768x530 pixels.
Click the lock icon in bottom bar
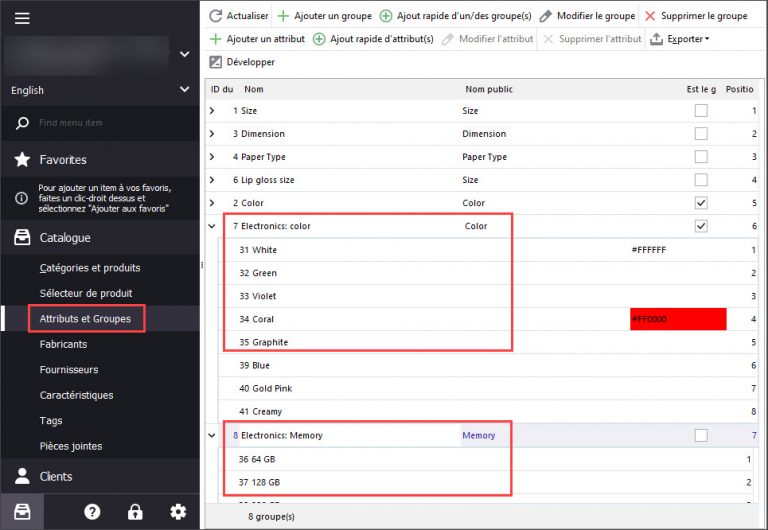click(x=135, y=511)
